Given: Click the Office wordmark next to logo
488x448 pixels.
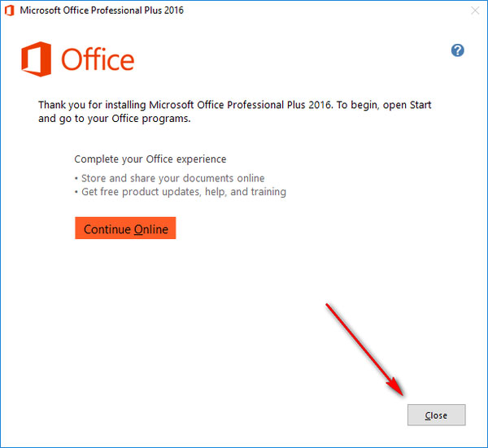Looking at the screenshot, I should (98, 60).
